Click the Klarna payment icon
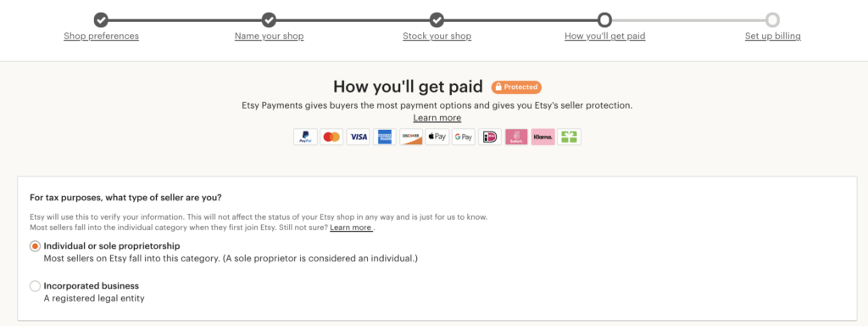The height and width of the screenshot is (326, 868). pos(543,137)
